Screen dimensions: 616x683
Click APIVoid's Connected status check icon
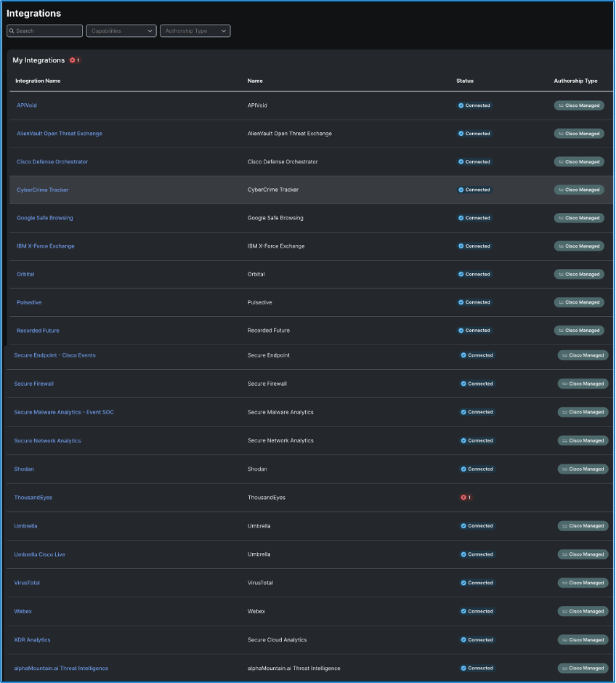[461, 105]
